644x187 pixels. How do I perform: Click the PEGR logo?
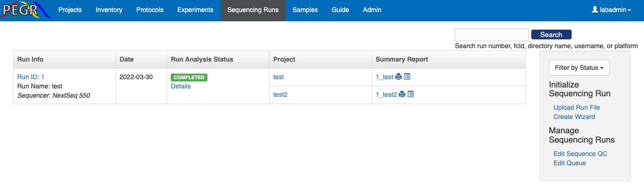(26, 10)
